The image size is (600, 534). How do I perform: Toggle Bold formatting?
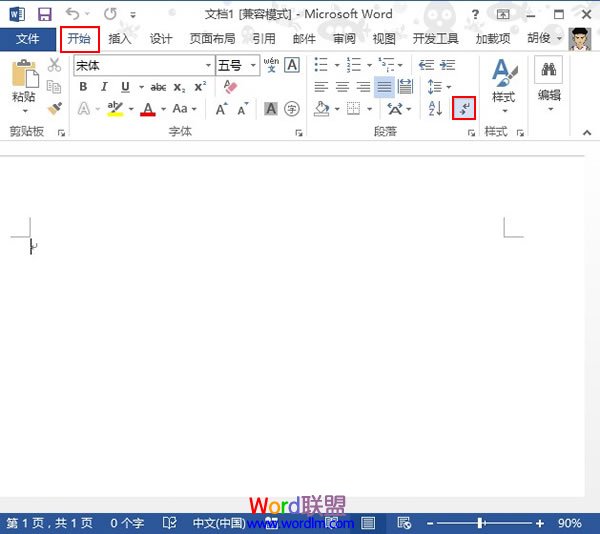coord(83,87)
